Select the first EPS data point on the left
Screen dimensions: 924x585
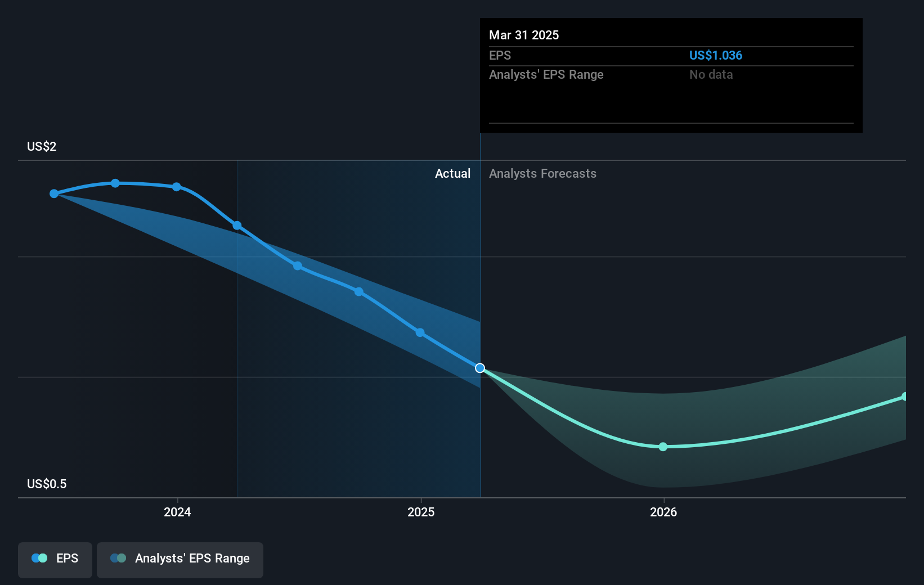click(x=54, y=193)
